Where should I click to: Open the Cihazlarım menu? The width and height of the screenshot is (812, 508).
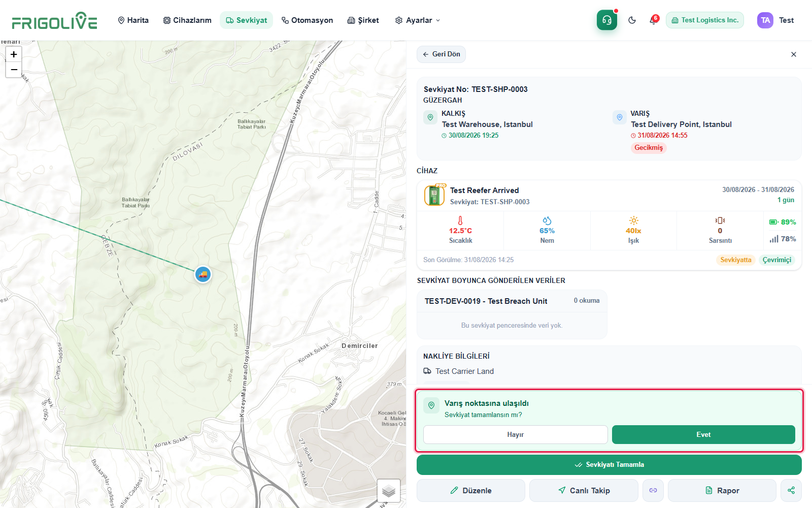pyautogui.click(x=187, y=20)
